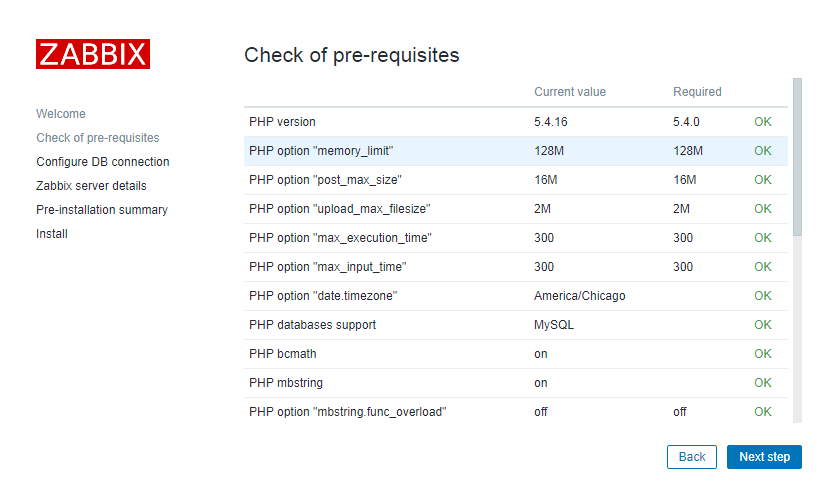Select Install step in sidebar

tap(52, 234)
